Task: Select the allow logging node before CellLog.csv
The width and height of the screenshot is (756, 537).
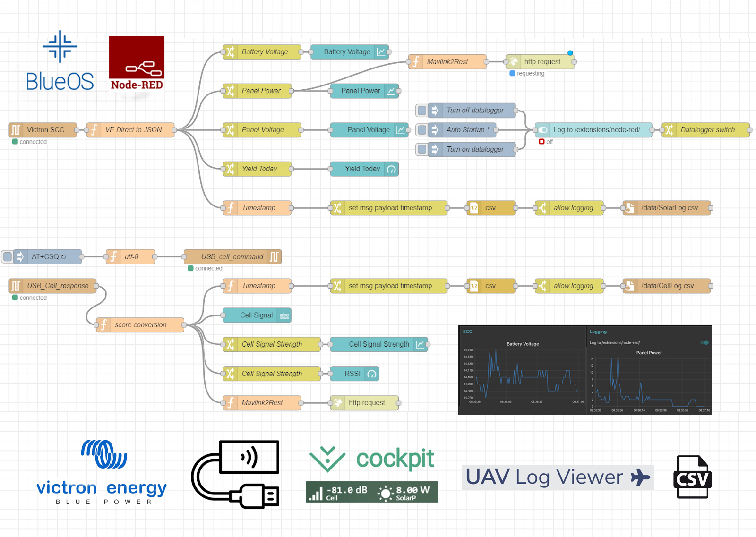Action: 573,286
